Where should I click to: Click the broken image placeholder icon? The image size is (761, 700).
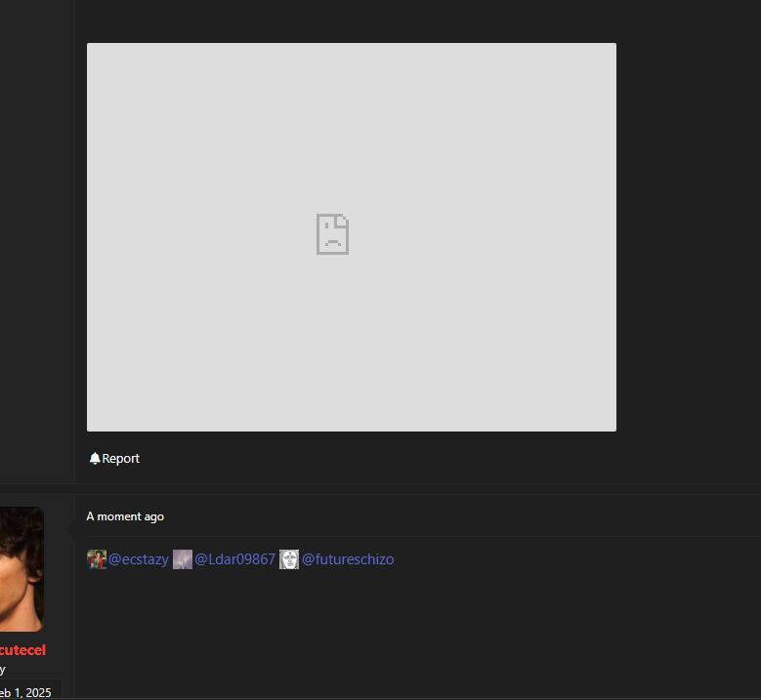[332, 233]
